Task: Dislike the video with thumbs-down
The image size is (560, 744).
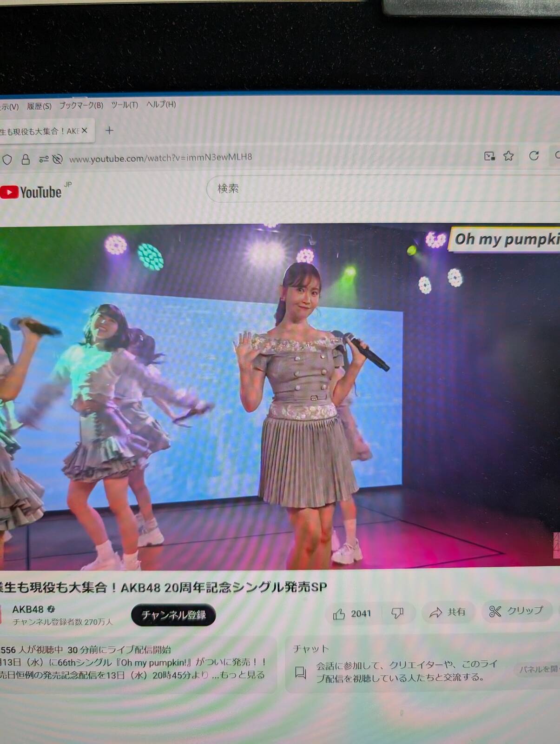Action: pyautogui.click(x=397, y=613)
